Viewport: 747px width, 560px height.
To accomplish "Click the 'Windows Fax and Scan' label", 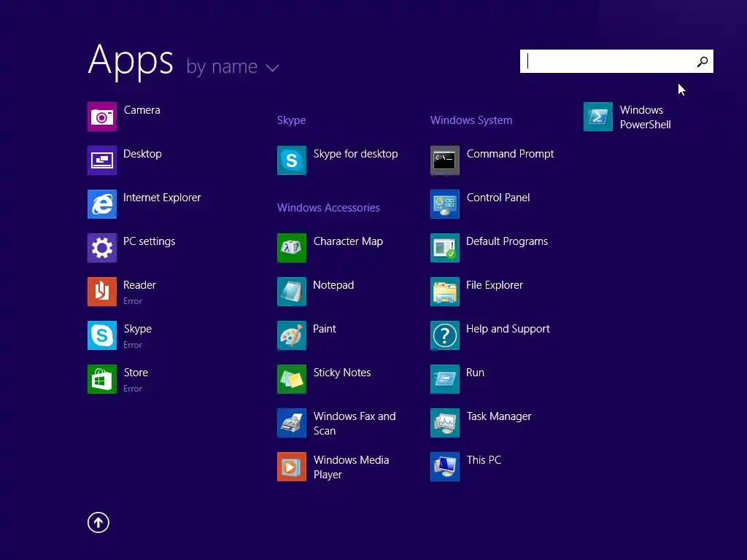I will click(x=355, y=424).
